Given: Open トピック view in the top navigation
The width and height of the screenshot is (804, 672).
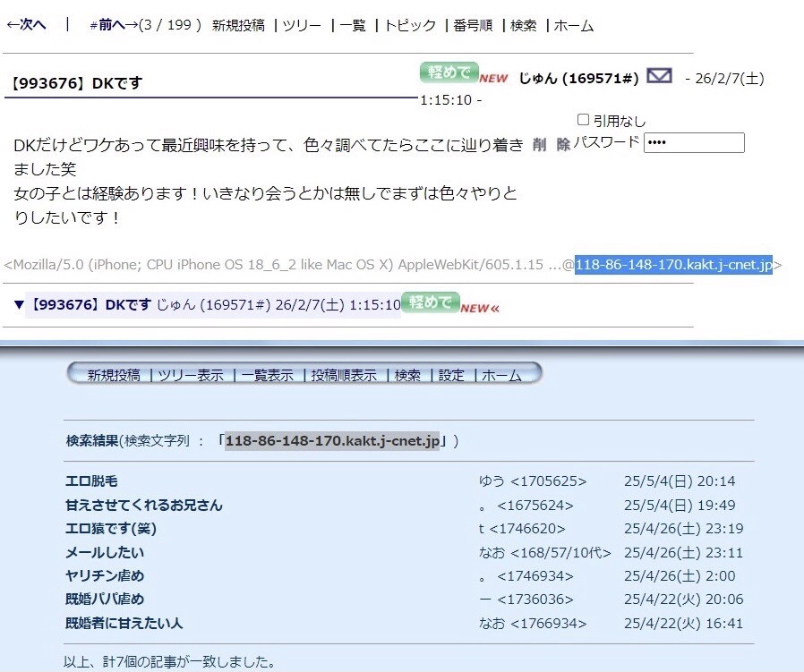Looking at the screenshot, I should click(x=410, y=25).
